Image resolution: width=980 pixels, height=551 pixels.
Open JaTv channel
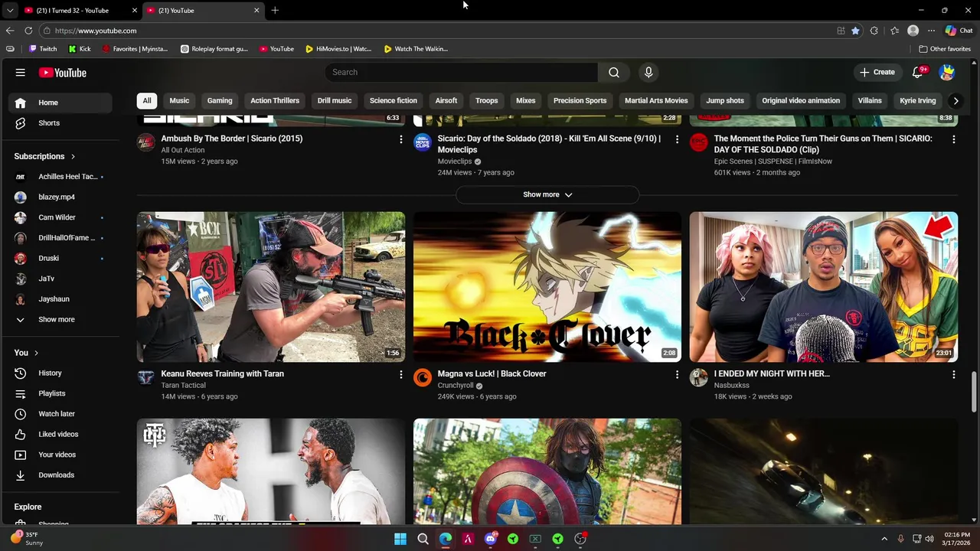click(61, 279)
